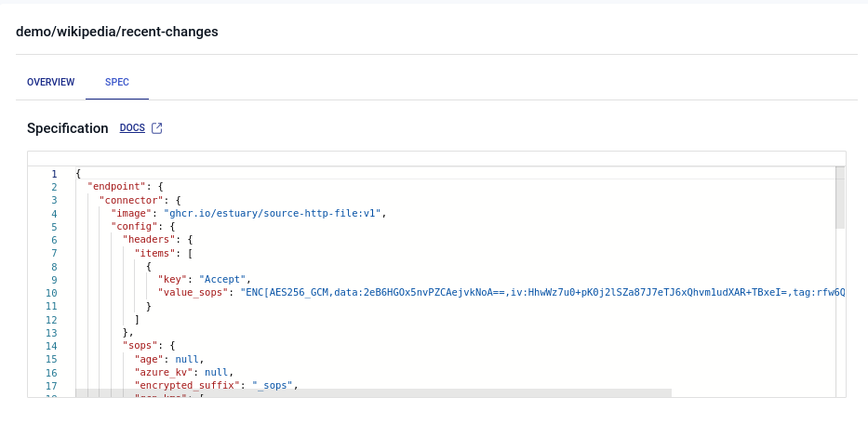Click line number 10 in the gutter
The height and width of the screenshot is (424, 868).
tap(52, 293)
